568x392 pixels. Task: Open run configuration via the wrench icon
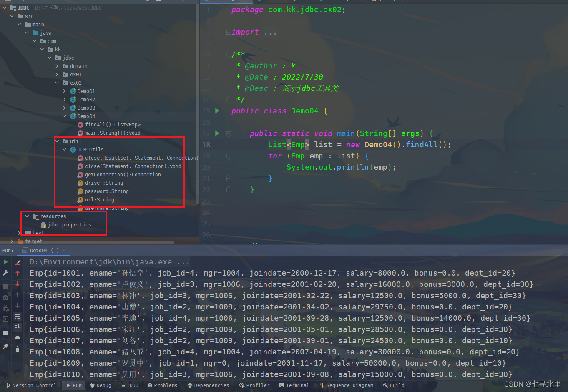coord(5,273)
